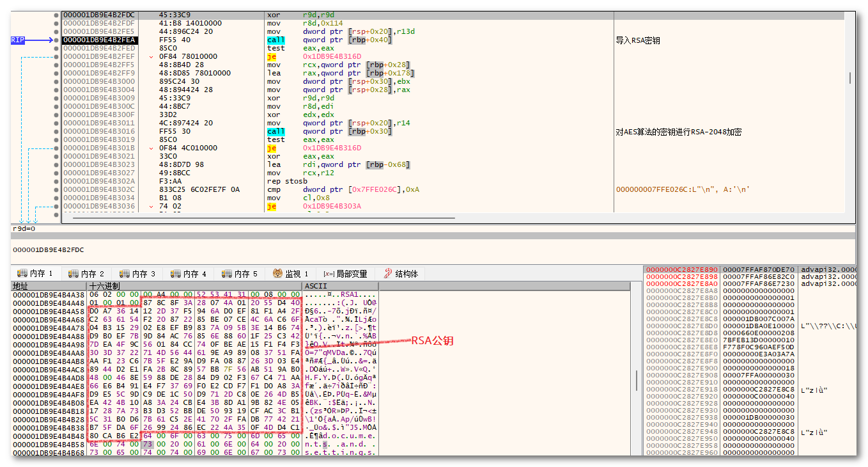
Task: Click the red jump arrow at 000001DB9E4B301B
Action: 151,148
